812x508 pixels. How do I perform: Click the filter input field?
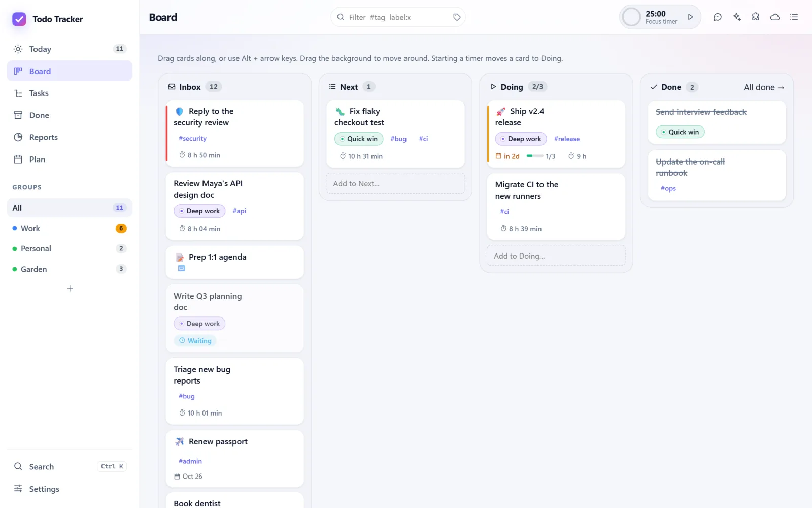398,17
